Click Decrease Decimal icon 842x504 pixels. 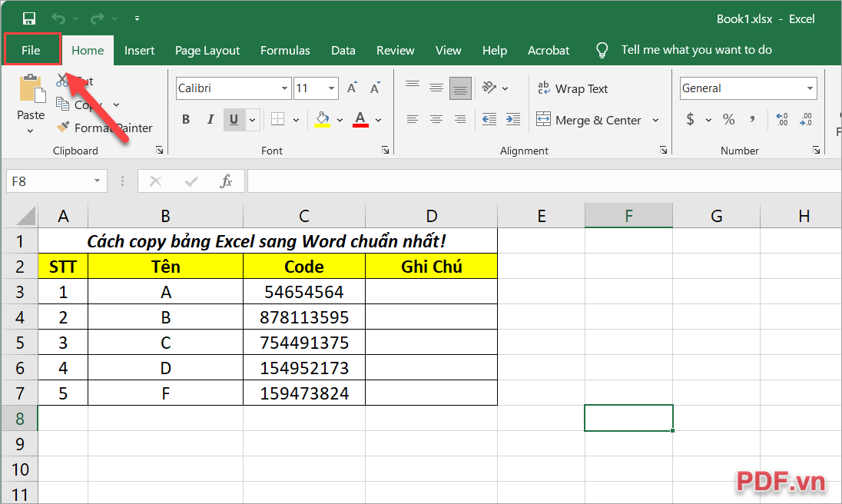(806, 119)
